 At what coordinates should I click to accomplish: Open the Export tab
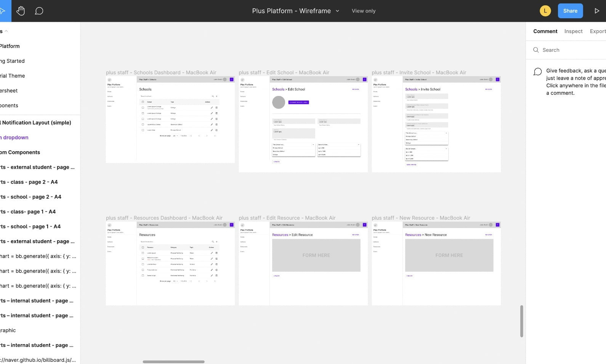[x=597, y=31]
